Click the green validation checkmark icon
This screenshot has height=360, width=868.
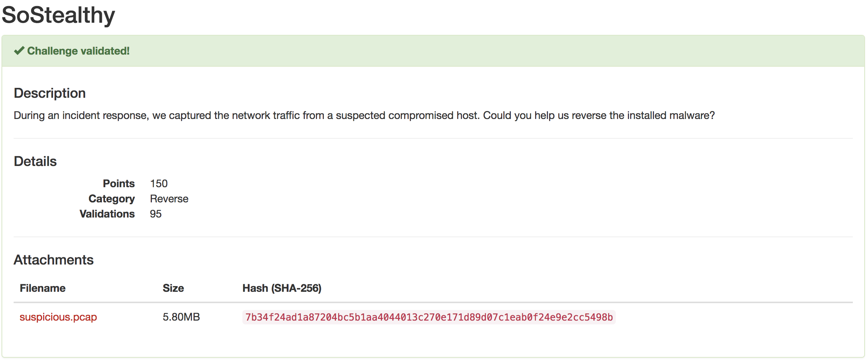[19, 51]
